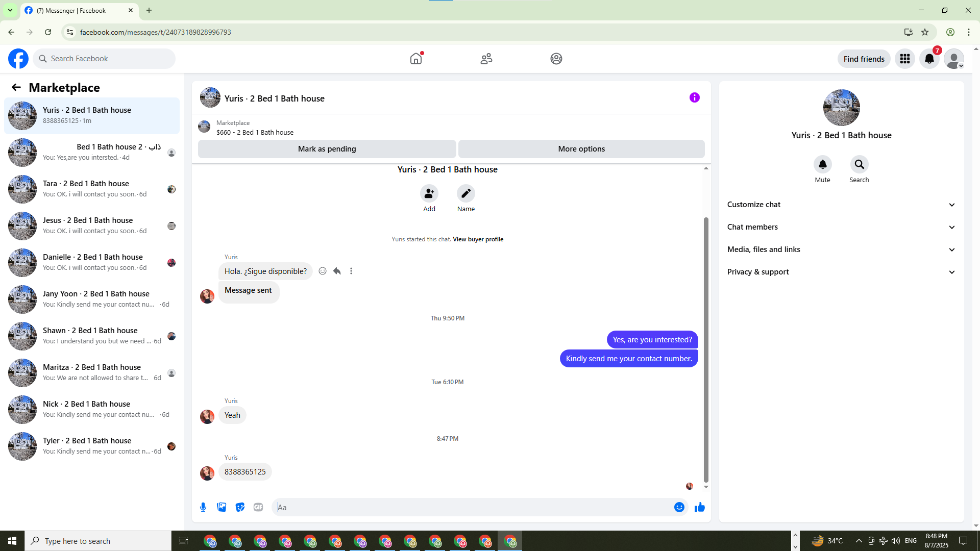The width and height of the screenshot is (980, 551).
Task: Click the large listing photo in info panel
Action: pyautogui.click(x=842, y=108)
